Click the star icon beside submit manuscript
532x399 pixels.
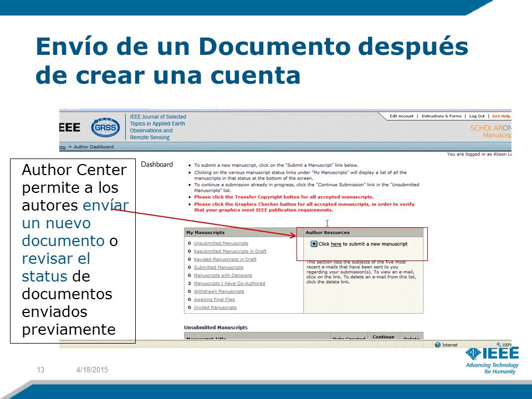[314, 244]
